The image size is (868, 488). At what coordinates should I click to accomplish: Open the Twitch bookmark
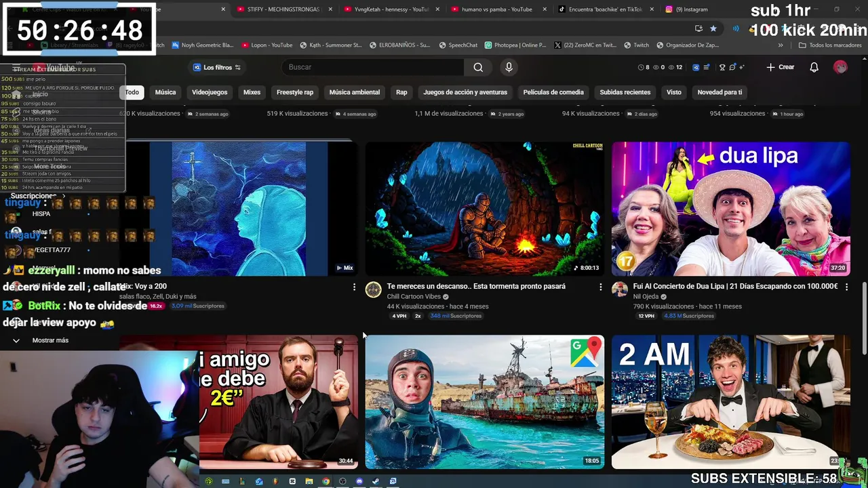tap(636, 45)
